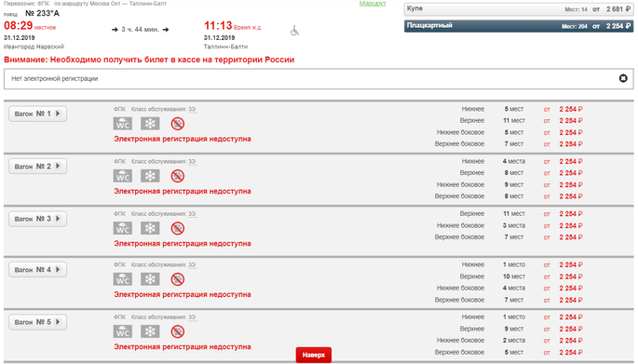Click the WC icon in wagon №1
The image size is (638, 364).
click(x=122, y=124)
